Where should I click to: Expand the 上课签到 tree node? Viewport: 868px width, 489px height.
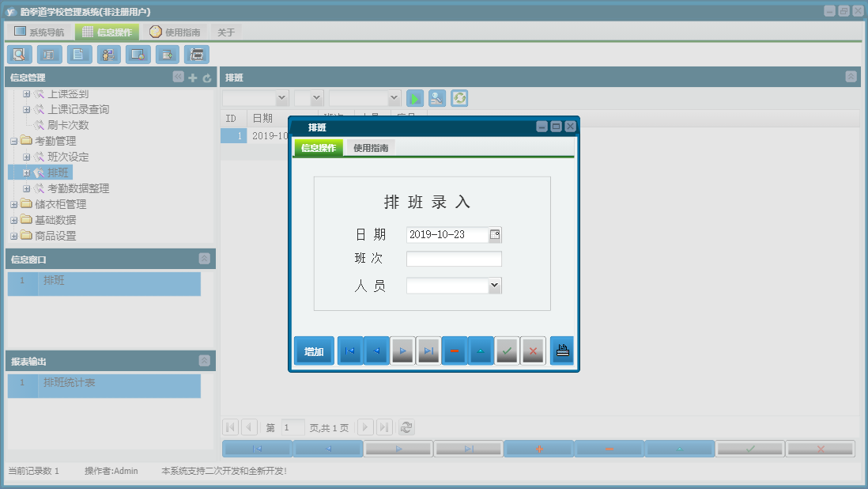tap(27, 94)
